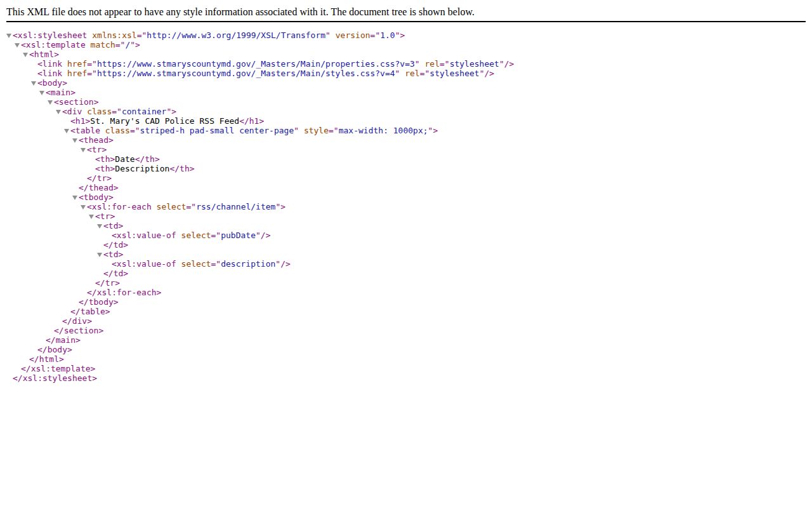Click the no style information notice text

pos(240,12)
